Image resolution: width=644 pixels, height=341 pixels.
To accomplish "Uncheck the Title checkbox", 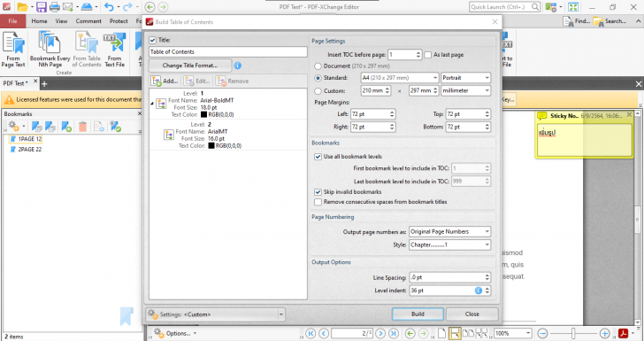I will pyautogui.click(x=152, y=40).
